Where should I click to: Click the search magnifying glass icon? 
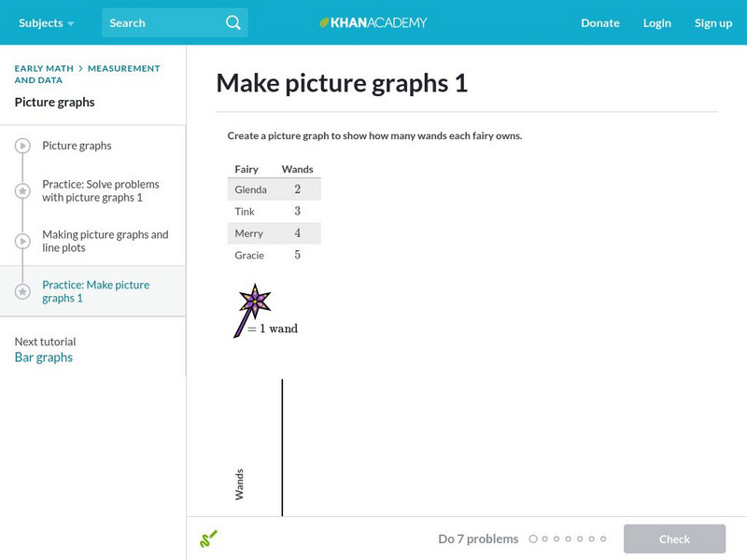[x=233, y=22]
